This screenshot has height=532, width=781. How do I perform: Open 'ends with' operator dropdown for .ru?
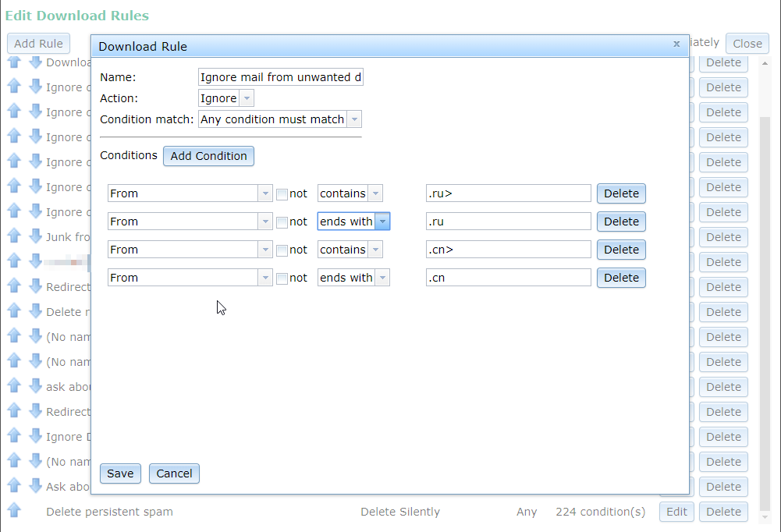point(382,222)
